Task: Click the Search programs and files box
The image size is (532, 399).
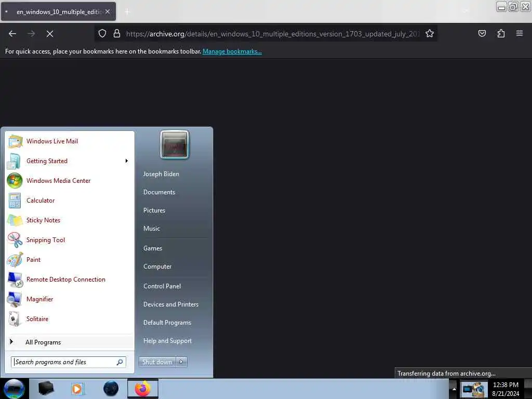Action: coord(69,362)
